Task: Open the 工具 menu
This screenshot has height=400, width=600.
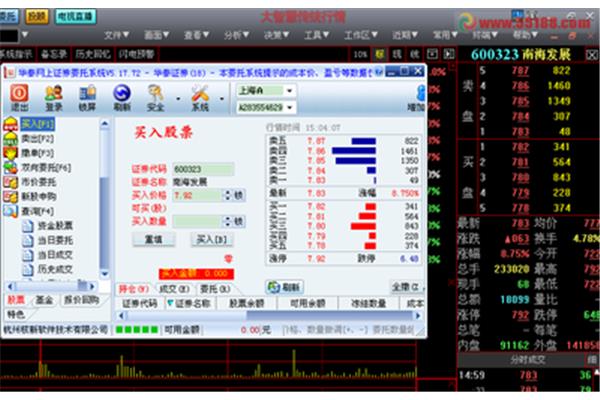Action: [x=316, y=35]
